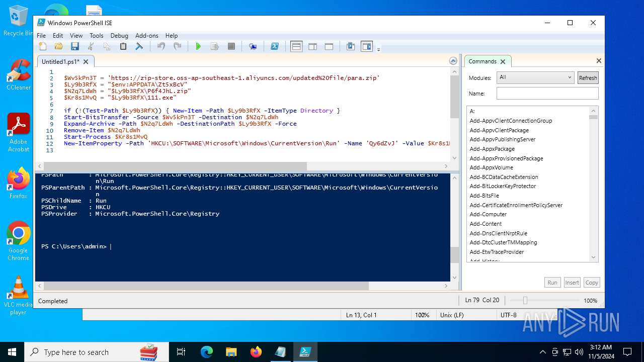644x362 pixels.
Task: Click the taskbar search box
Action: coord(96,352)
